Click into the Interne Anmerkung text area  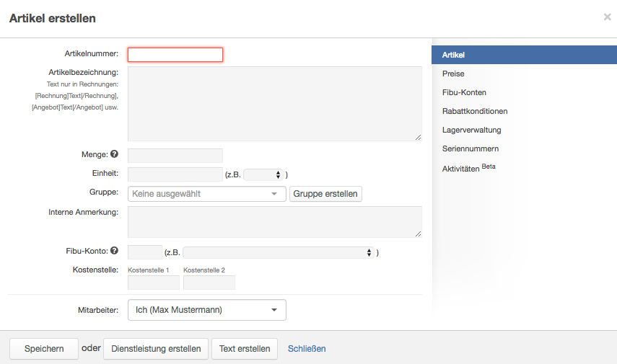(275, 222)
